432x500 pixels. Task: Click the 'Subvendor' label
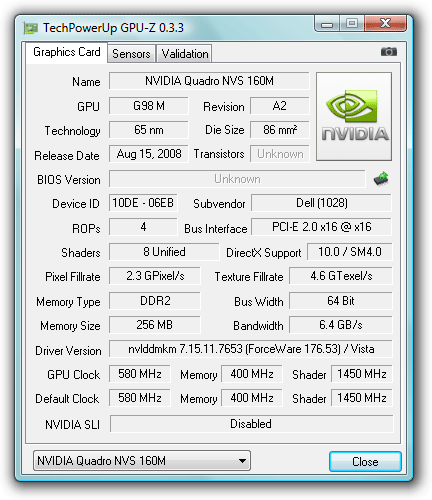219,204
